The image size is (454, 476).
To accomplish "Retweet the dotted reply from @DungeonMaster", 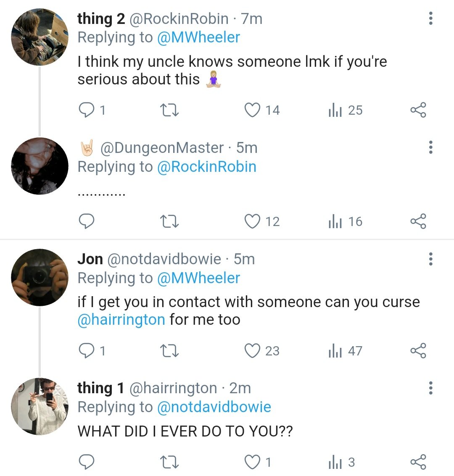I will 169,221.
